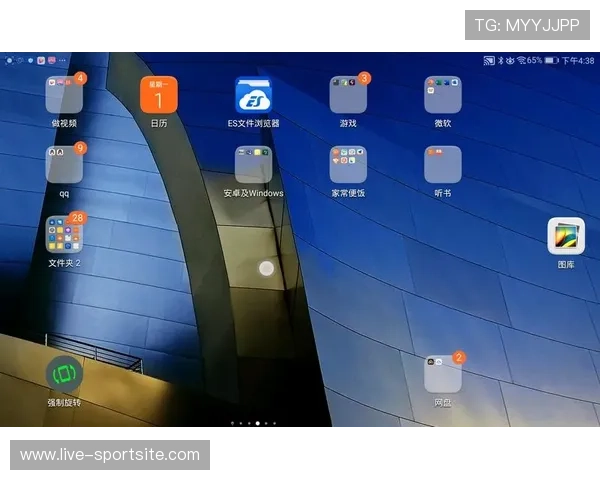Launch the 图库 gallery app
Screen dimensions: 600x480
[x=566, y=237]
